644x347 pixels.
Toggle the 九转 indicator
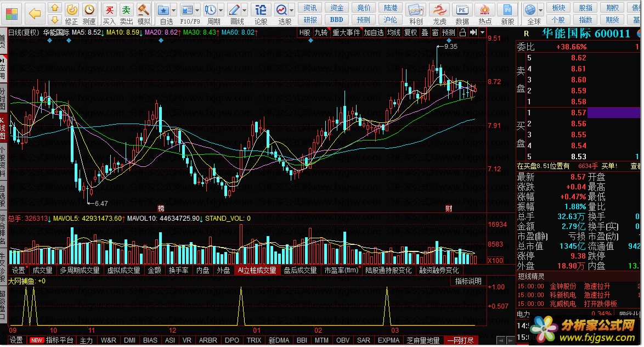point(321,32)
